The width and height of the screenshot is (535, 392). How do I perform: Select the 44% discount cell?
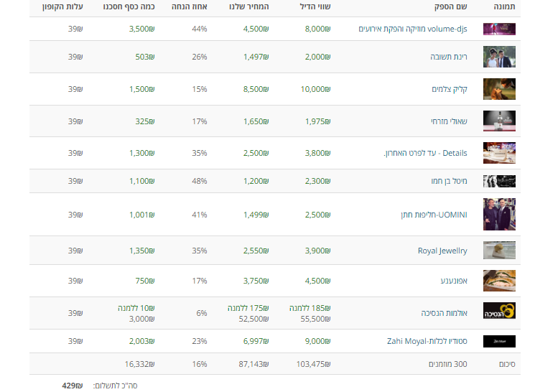tap(199, 29)
